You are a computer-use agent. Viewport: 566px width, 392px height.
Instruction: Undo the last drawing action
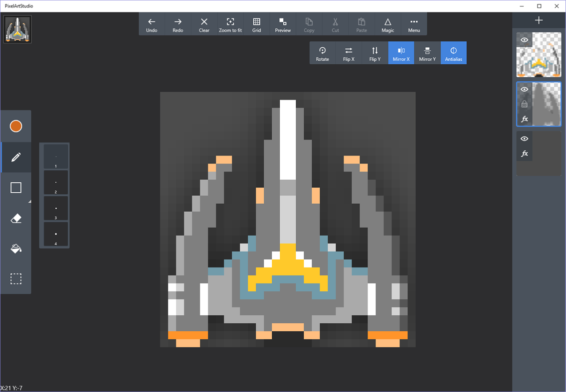click(x=152, y=24)
